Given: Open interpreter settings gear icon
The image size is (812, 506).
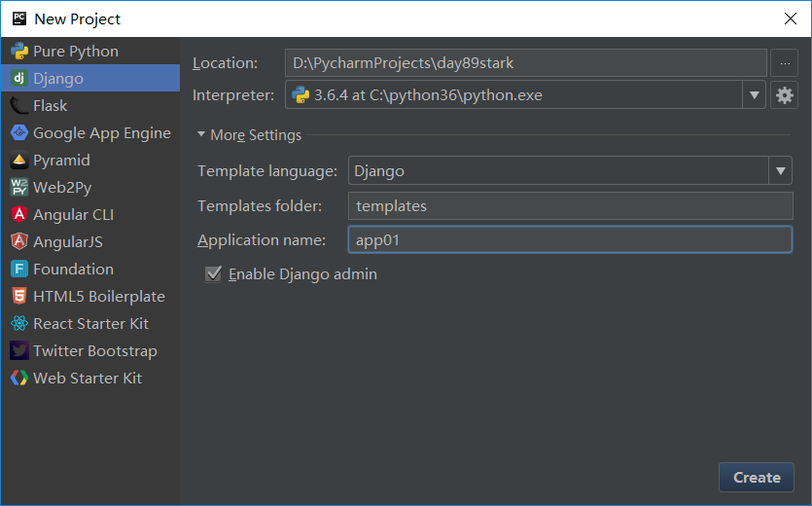Looking at the screenshot, I should [784, 95].
